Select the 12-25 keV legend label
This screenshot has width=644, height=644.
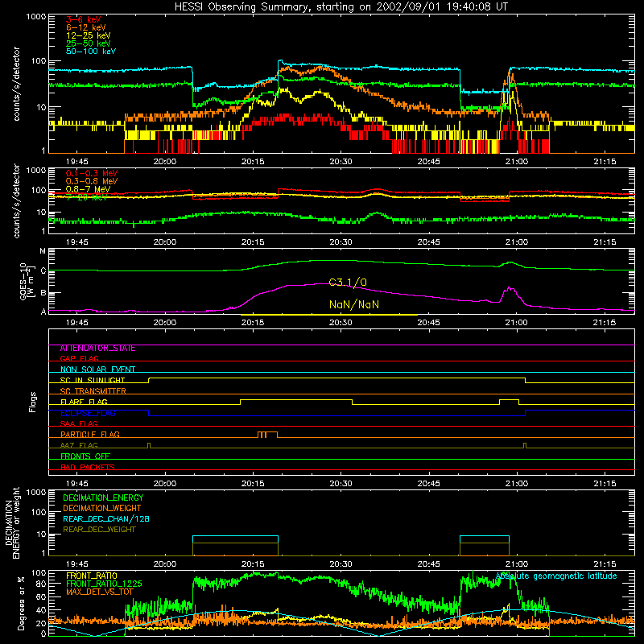click(89, 35)
